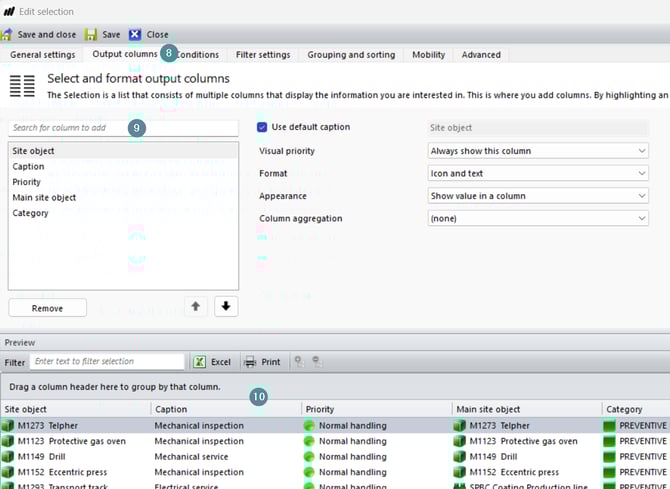Image resolution: width=670 pixels, height=489 pixels.
Task: Click Category column header in Preview
Action: 636,409
